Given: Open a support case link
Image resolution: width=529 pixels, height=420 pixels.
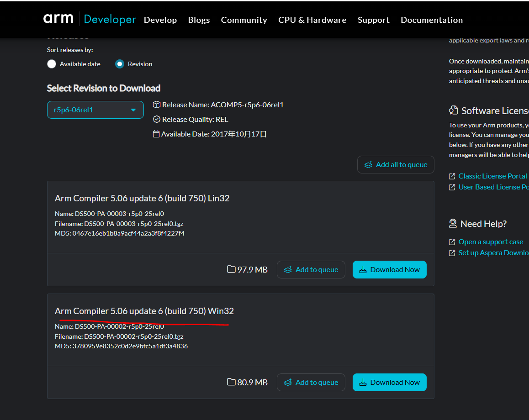Looking at the screenshot, I should [491, 242].
